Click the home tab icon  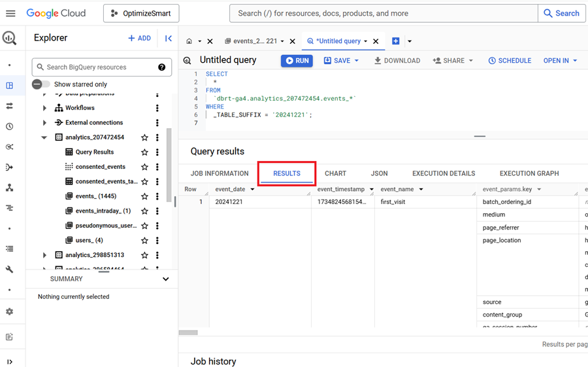(x=189, y=41)
